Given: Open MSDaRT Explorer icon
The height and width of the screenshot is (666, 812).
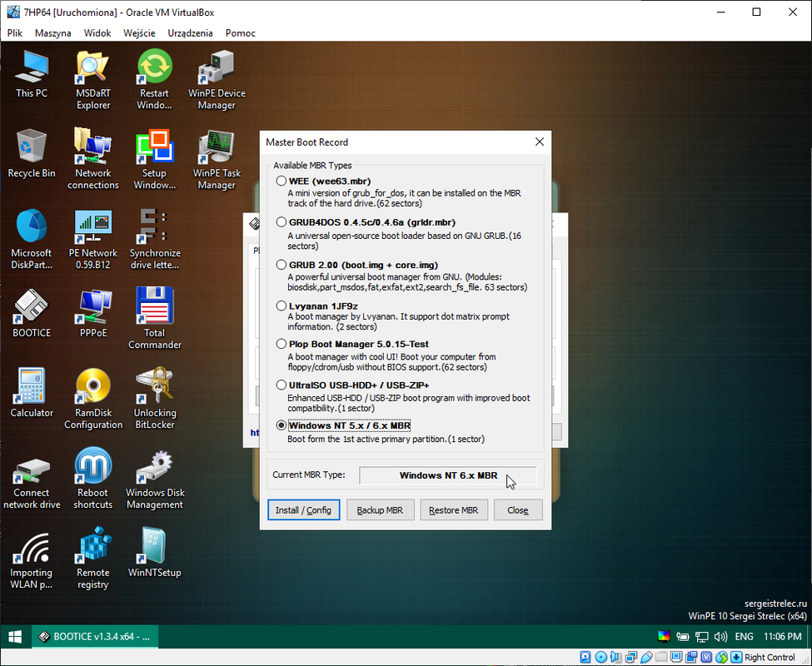Looking at the screenshot, I should click(93, 80).
